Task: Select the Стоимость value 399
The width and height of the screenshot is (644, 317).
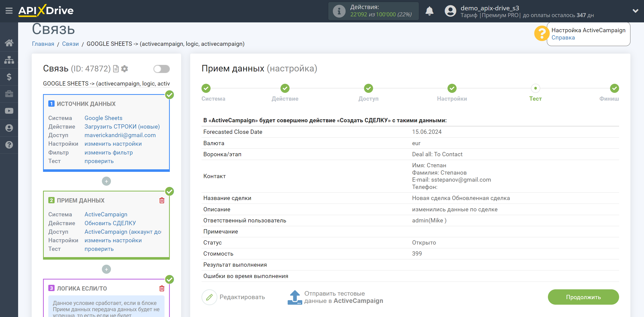Action: [x=417, y=254]
